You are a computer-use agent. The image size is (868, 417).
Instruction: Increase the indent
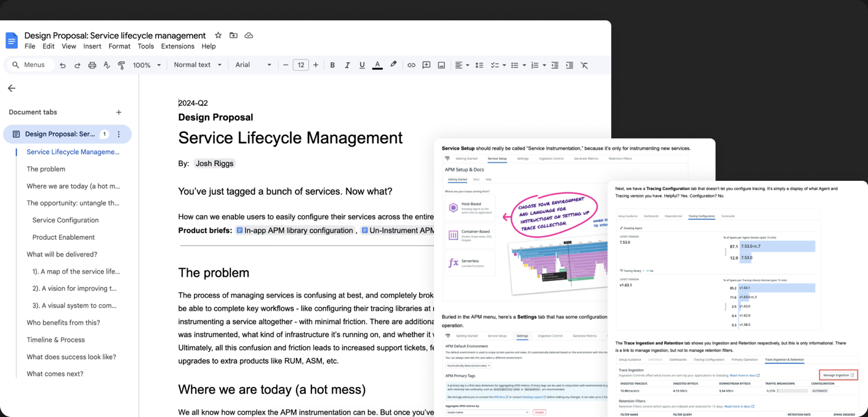pos(569,65)
